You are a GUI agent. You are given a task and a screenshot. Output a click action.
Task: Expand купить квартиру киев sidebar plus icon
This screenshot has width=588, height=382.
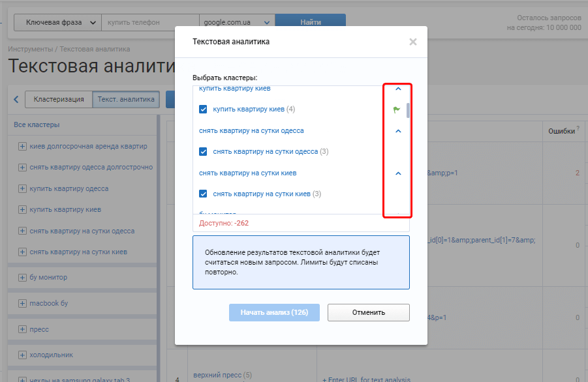tap(22, 210)
